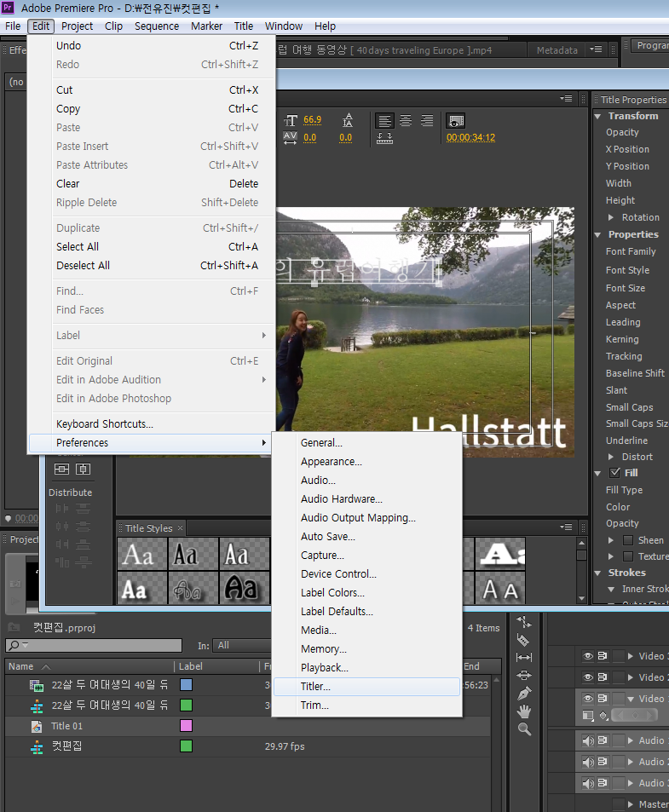Open the In: All dropdown
The height and width of the screenshot is (812, 669).
click(x=244, y=645)
